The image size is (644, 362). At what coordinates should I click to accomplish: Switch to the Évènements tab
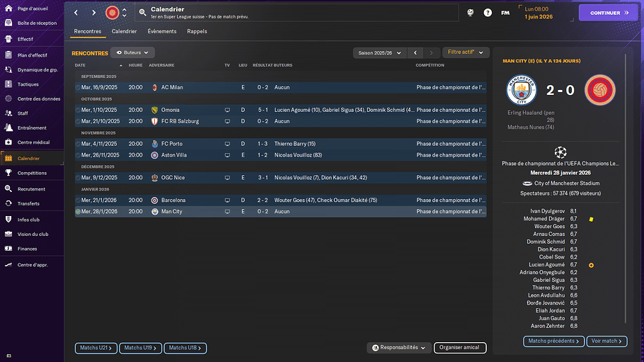click(162, 31)
